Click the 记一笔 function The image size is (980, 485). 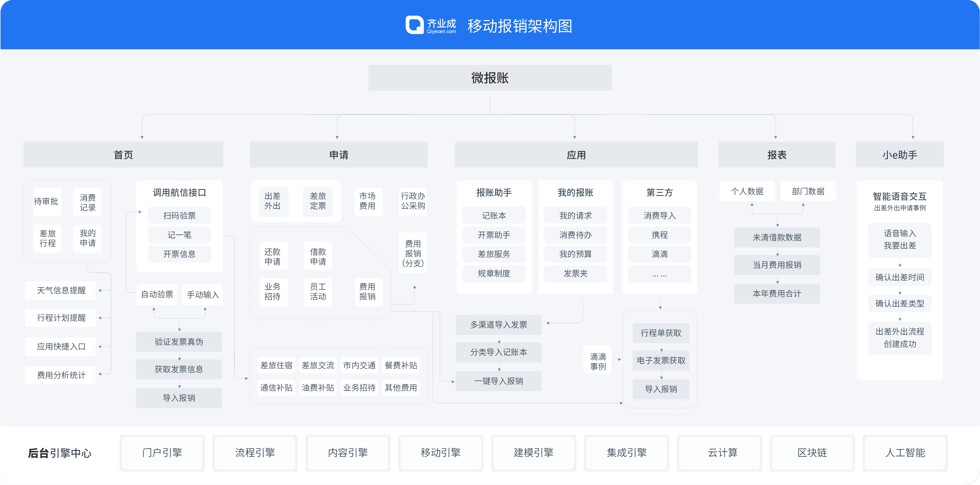tap(179, 235)
